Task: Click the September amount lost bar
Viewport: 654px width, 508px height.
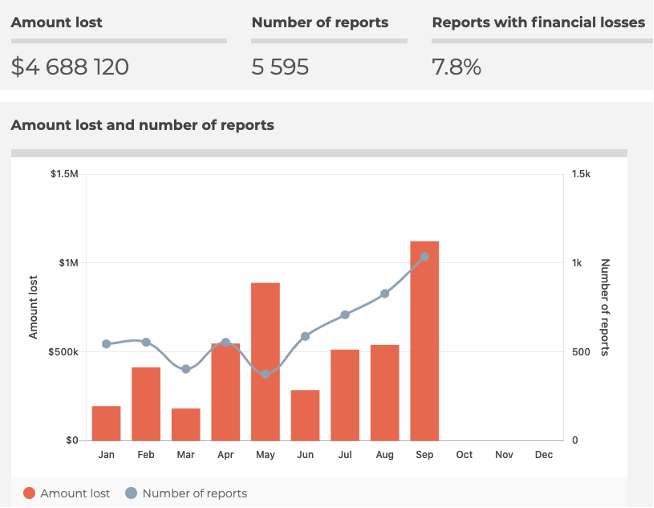Action: (425, 340)
